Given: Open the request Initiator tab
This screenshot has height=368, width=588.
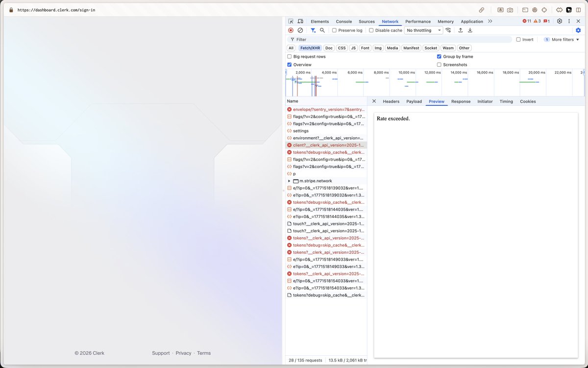Looking at the screenshot, I should tap(485, 101).
